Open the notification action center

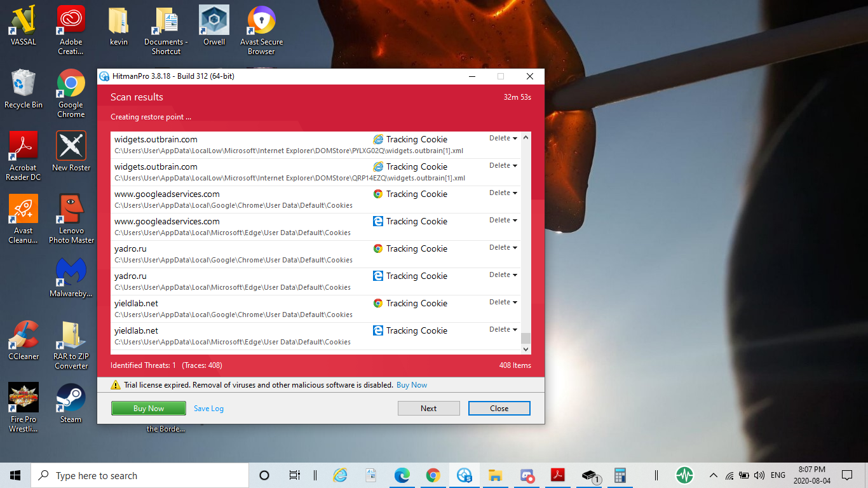(847, 475)
